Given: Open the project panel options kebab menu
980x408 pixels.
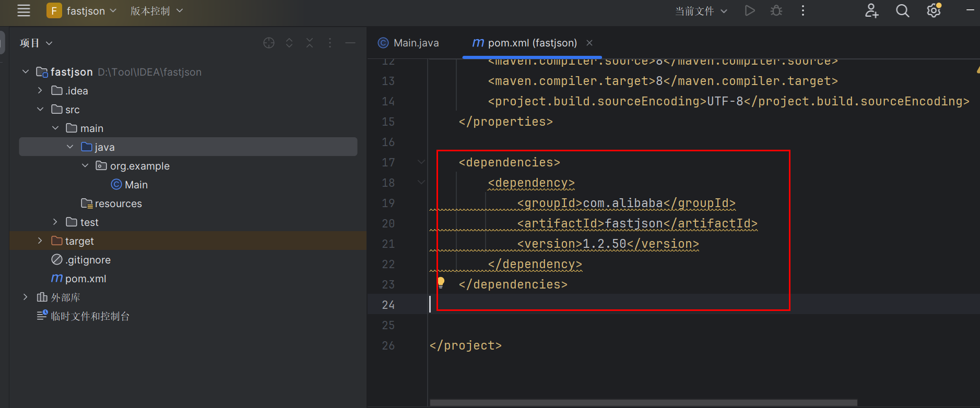Looking at the screenshot, I should (x=330, y=43).
